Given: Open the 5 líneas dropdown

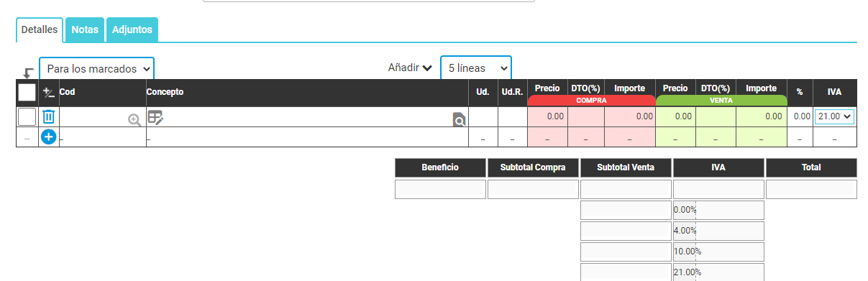Looking at the screenshot, I should click(x=476, y=68).
